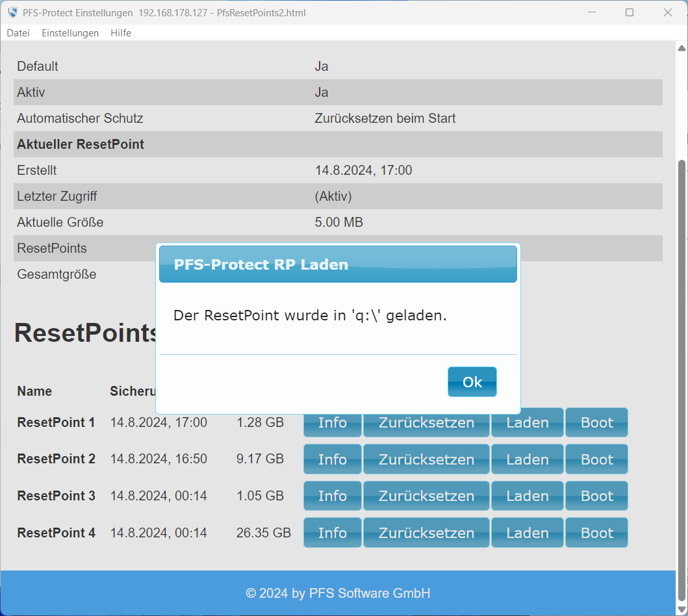Click Laden for ResetPoint 3
Viewport: 688px width, 616px height.
[x=527, y=496]
